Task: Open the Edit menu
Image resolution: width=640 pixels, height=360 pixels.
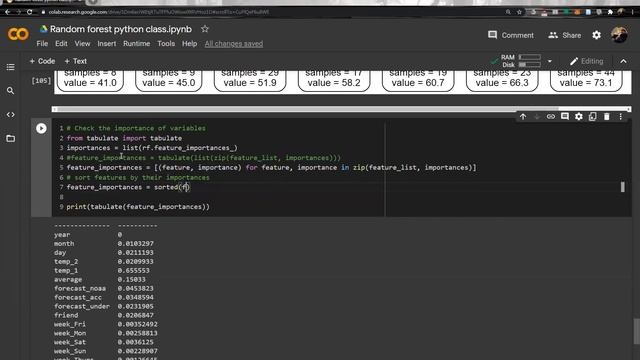Action: (61, 44)
